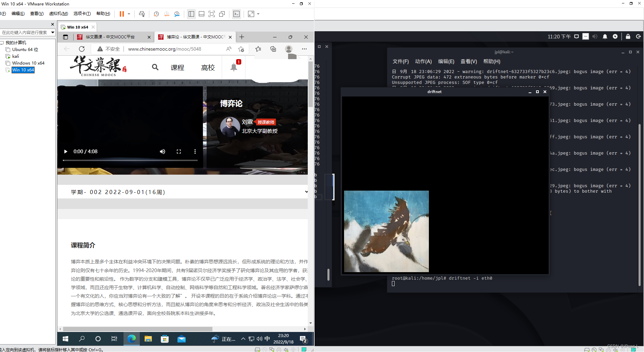Open the stretch display dropdown arrow
This screenshot has height=352, width=644.
[x=258, y=14]
